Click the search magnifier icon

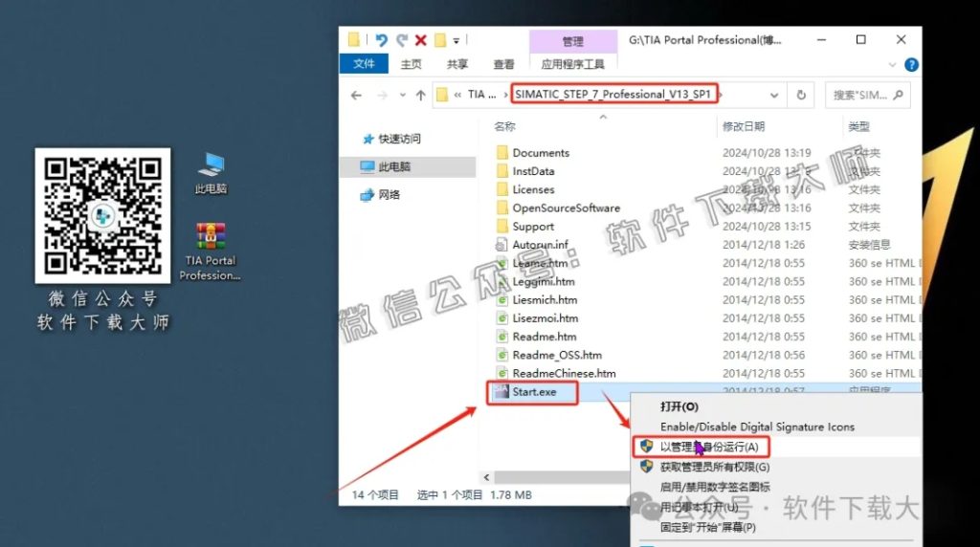click(x=898, y=95)
